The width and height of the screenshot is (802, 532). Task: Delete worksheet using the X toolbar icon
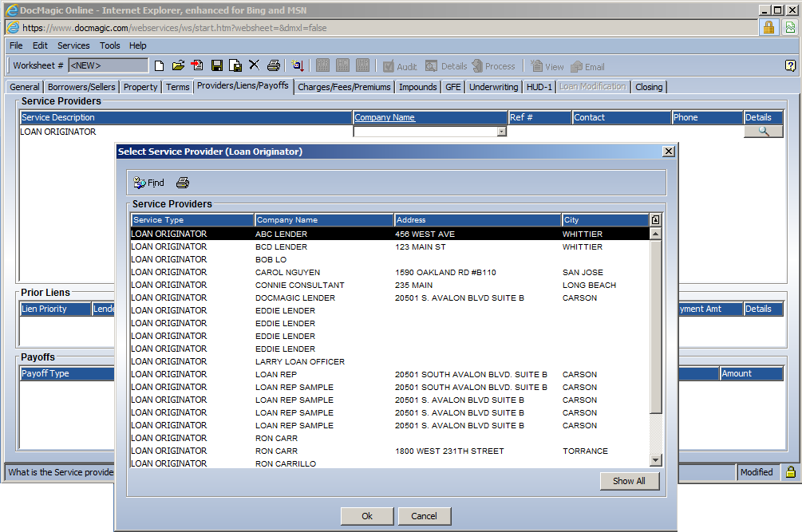[x=255, y=65]
